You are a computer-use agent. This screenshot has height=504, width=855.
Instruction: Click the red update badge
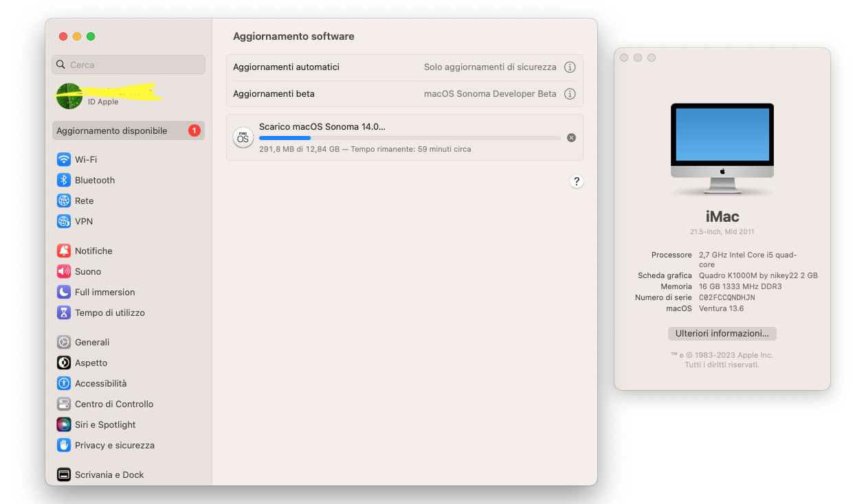195,130
